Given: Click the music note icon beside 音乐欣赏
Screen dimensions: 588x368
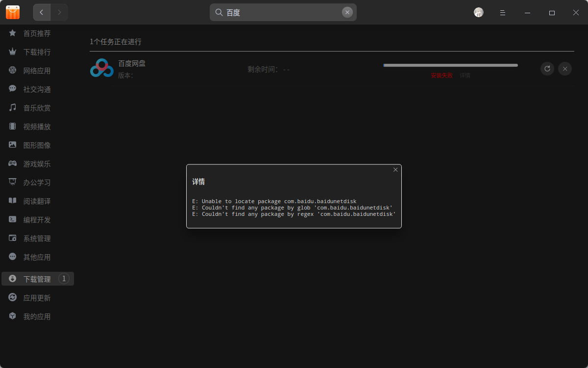Looking at the screenshot, I should point(13,107).
